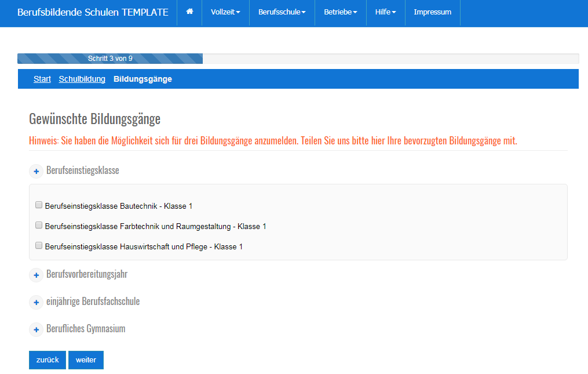Click plus icon beside einjährige Berufsfachschule

tap(36, 303)
